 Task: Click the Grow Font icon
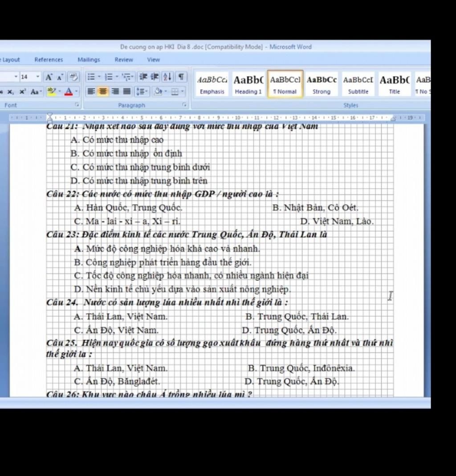pyautogui.click(x=49, y=77)
